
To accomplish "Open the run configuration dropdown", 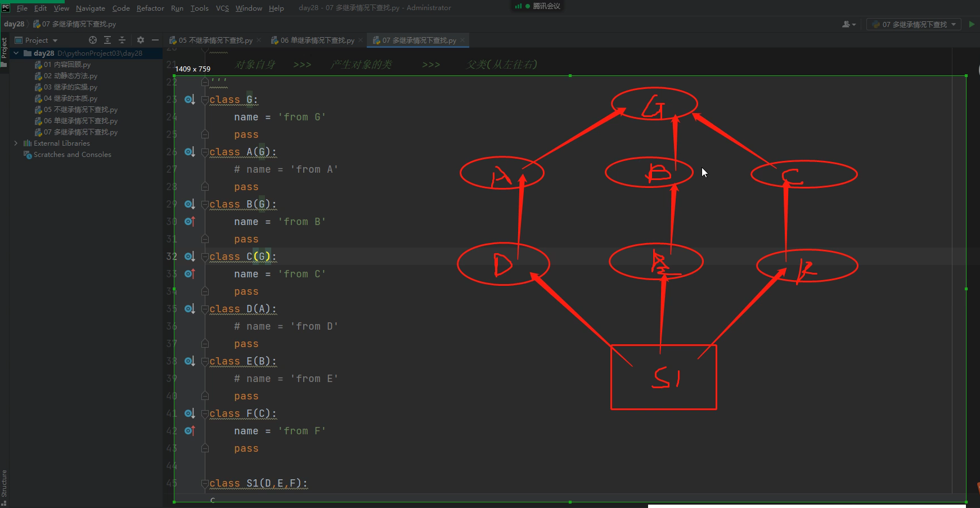I will (914, 24).
